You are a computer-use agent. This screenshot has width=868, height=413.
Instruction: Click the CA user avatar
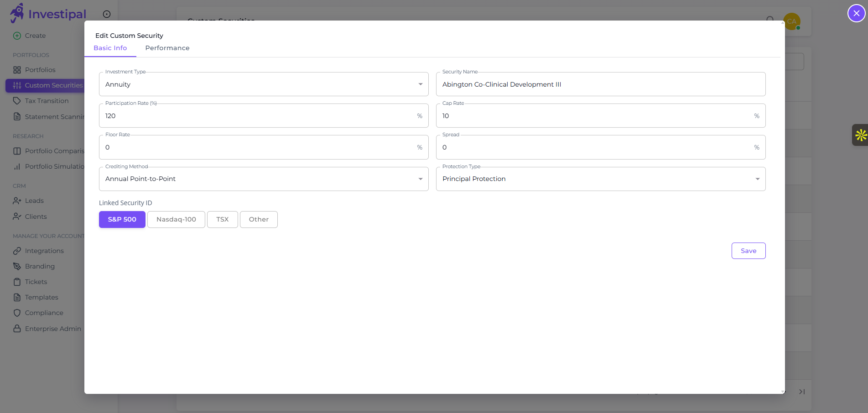pos(792,21)
